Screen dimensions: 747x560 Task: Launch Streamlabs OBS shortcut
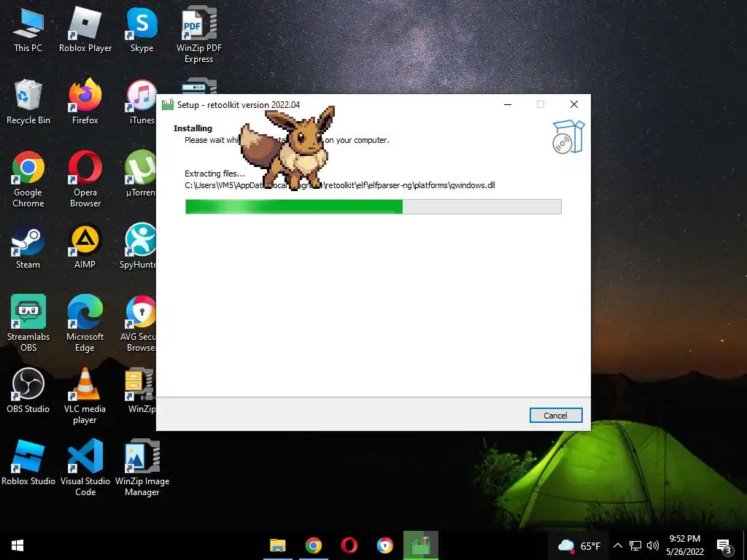[28, 323]
